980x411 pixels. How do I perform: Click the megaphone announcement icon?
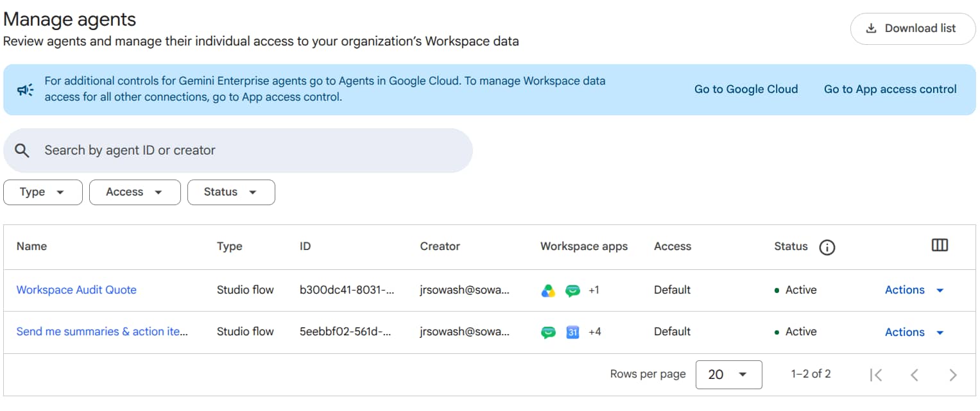[25, 90]
